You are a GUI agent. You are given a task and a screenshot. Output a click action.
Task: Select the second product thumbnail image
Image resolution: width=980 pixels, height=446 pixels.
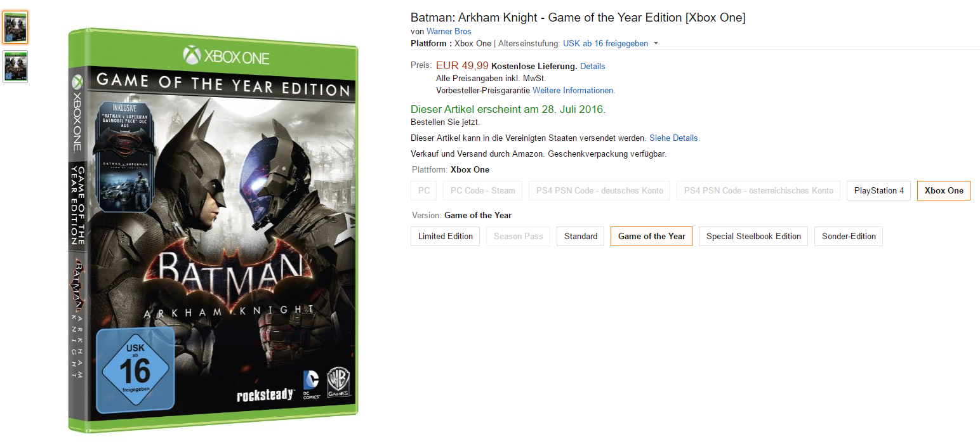pos(15,67)
